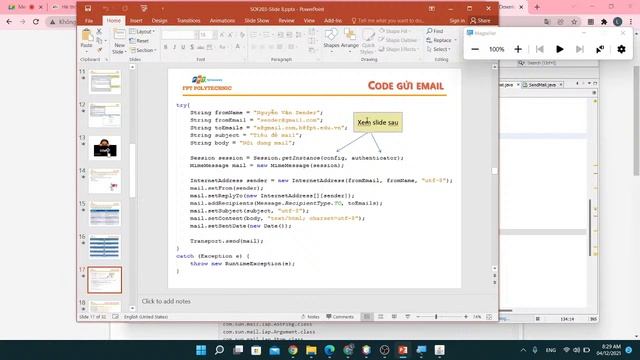Fit slide to current window icon

489,317
